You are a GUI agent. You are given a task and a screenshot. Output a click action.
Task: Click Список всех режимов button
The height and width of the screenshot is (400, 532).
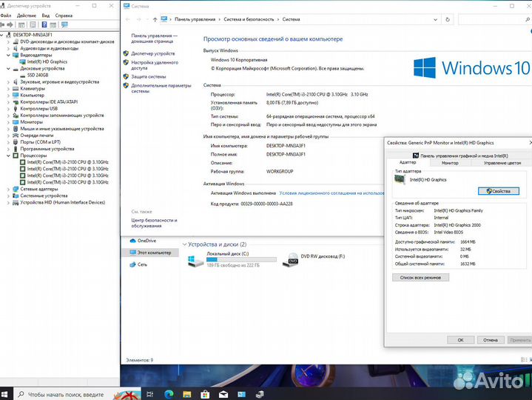tap(420, 278)
